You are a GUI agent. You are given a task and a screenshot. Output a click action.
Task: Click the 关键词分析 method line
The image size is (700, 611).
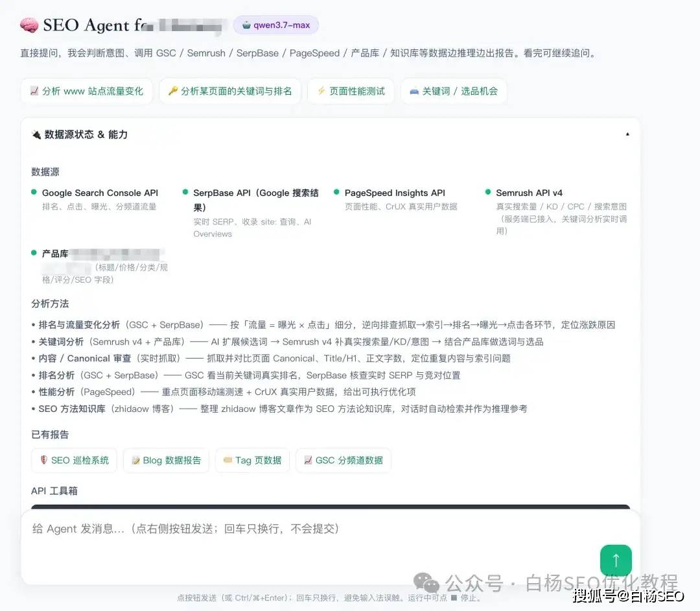(x=288, y=342)
